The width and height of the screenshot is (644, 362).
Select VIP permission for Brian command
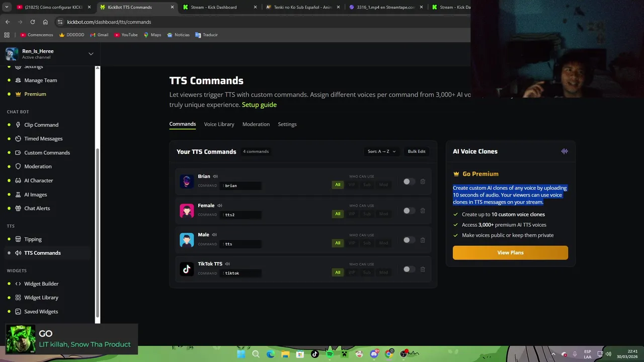352,185
